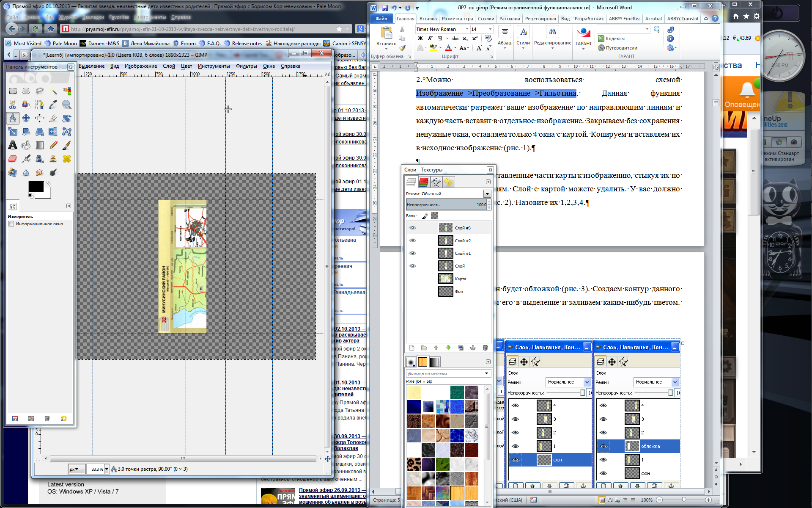The height and width of the screenshot is (508, 812).
Task: Expand Word Редактирование group
Action: click(552, 38)
